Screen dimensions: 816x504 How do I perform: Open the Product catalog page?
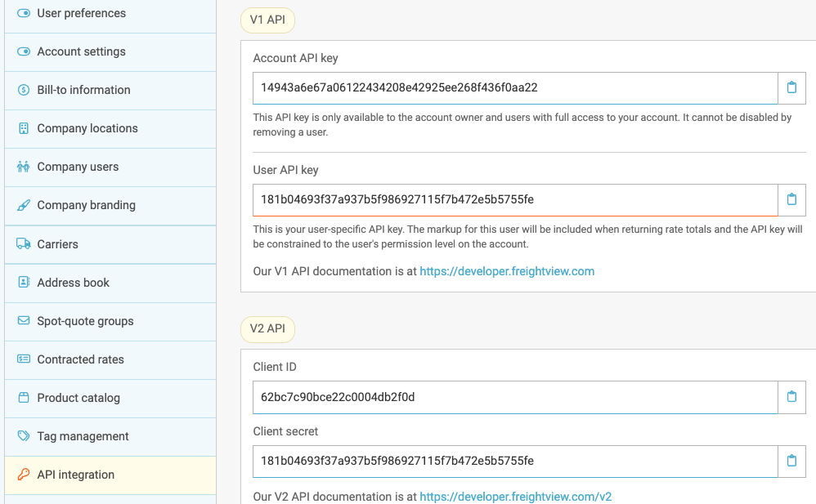pos(78,398)
